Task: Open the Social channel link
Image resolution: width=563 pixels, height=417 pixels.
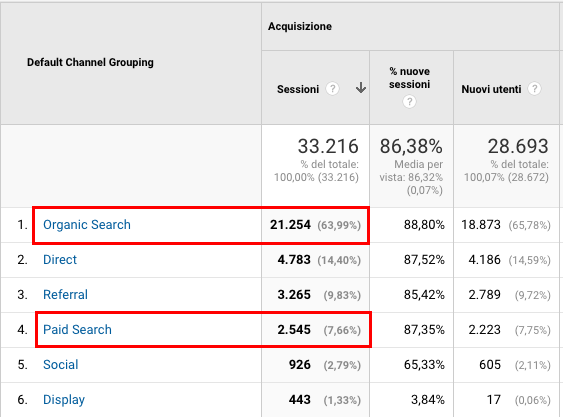Action: (x=61, y=365)
